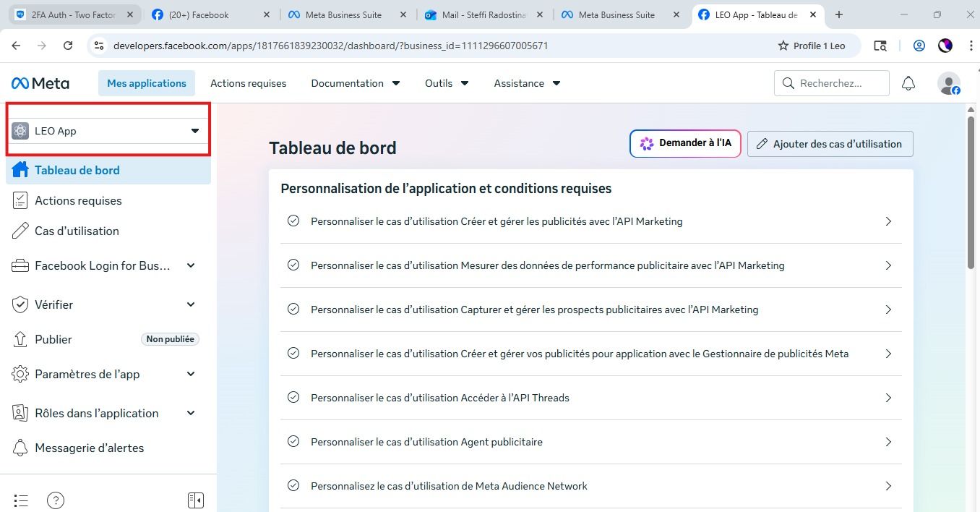The height and width of the screenshot is (512, 980).
Task: Click the page vertical scrollbar thumb
Action: pyautogui.click(x=971, y=192)
